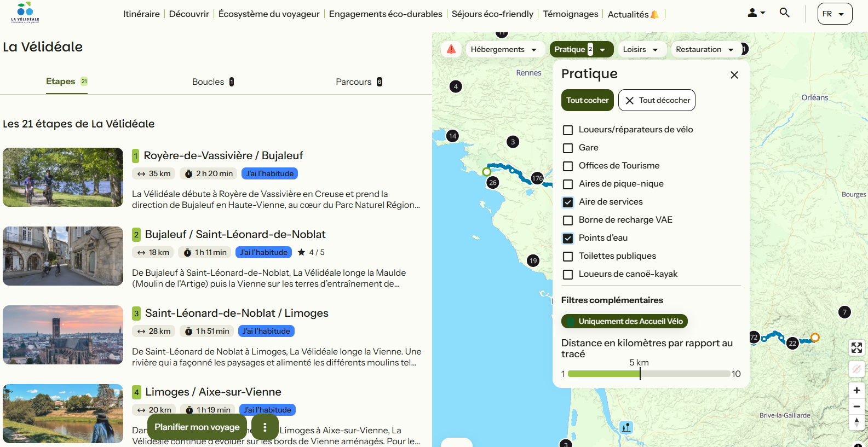The height and width of the screenshot is (447, 868).
Task: Open the search magnifier icon
Action: pos(785,13)
